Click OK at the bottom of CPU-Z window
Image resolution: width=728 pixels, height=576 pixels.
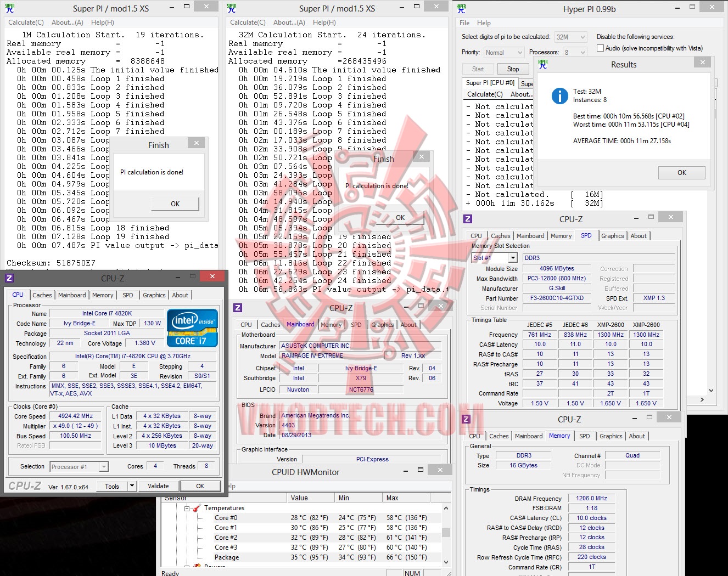tap(200, 486)
